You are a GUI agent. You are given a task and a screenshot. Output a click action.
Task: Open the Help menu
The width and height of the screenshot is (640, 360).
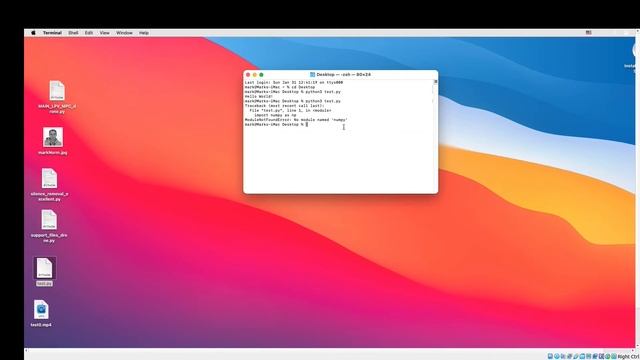(144, 33)
